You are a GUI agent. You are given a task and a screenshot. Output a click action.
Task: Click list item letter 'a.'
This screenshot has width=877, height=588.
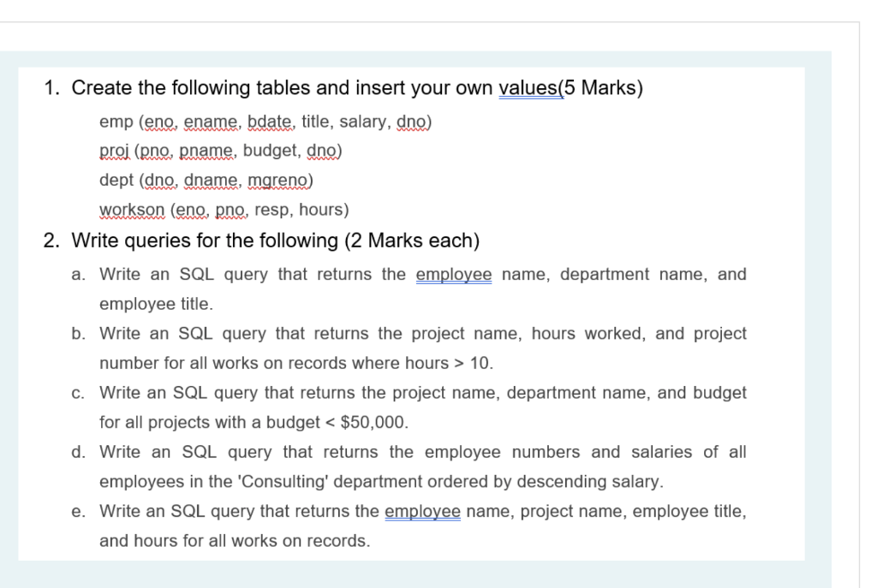click(x=78, y=274)
